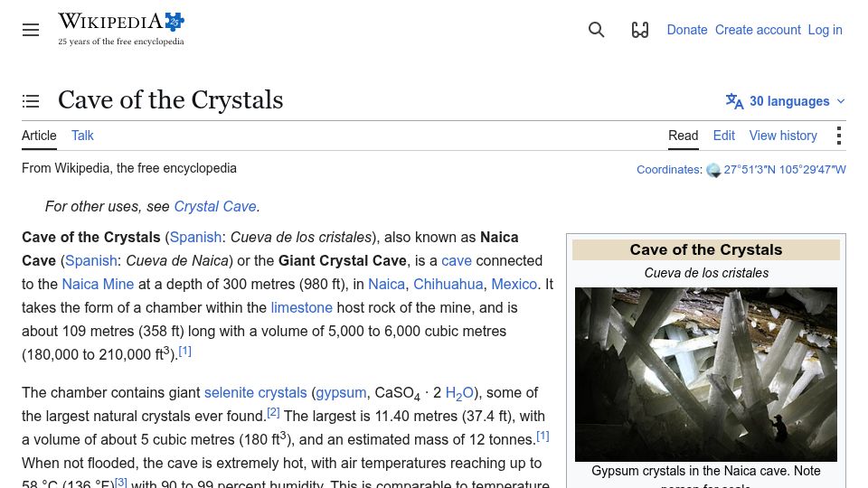Image resolution: width=868 pixels, height=488 pixels.
Task: Click the H2O formula link
Action: [x=459, y=393]
